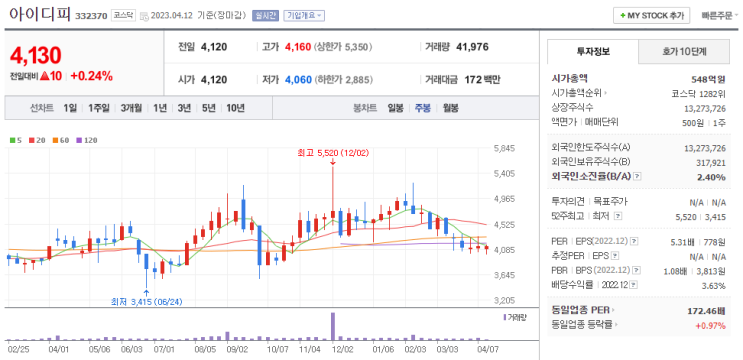
Task: Click the 저가 value 4,060
Action: 298,80
